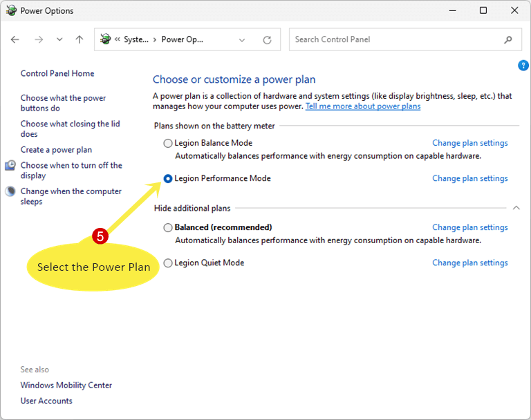Open Choose what closing the lid does
531x420 pixels.
tap(70, 128)
